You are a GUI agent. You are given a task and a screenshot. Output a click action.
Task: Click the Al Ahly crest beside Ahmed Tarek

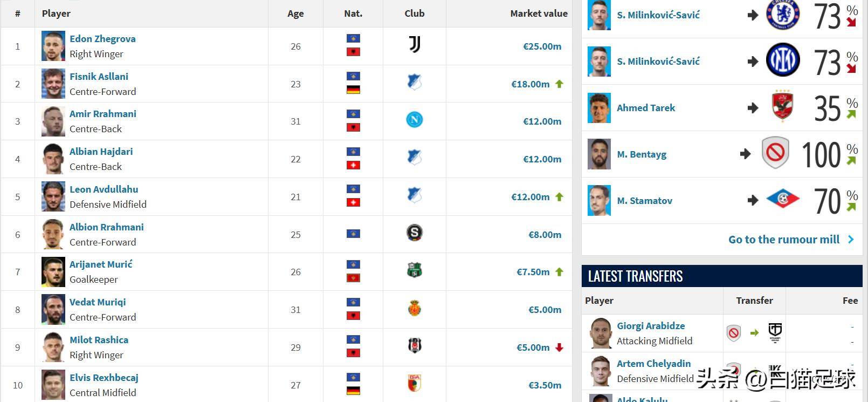coord(782,107)
